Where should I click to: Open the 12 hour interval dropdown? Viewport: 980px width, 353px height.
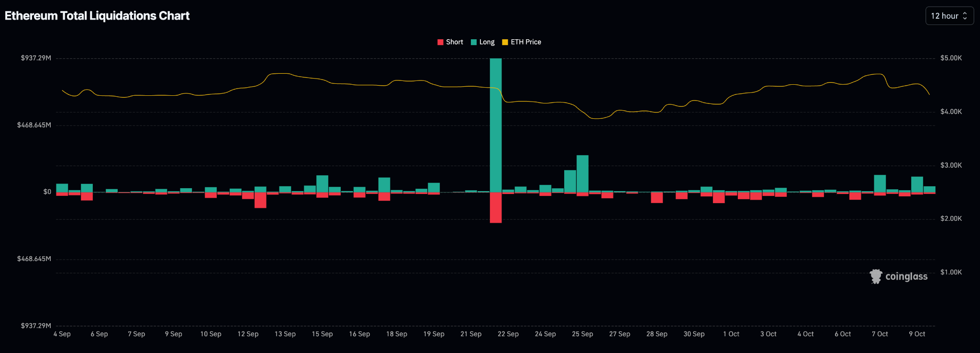[949, 16]
